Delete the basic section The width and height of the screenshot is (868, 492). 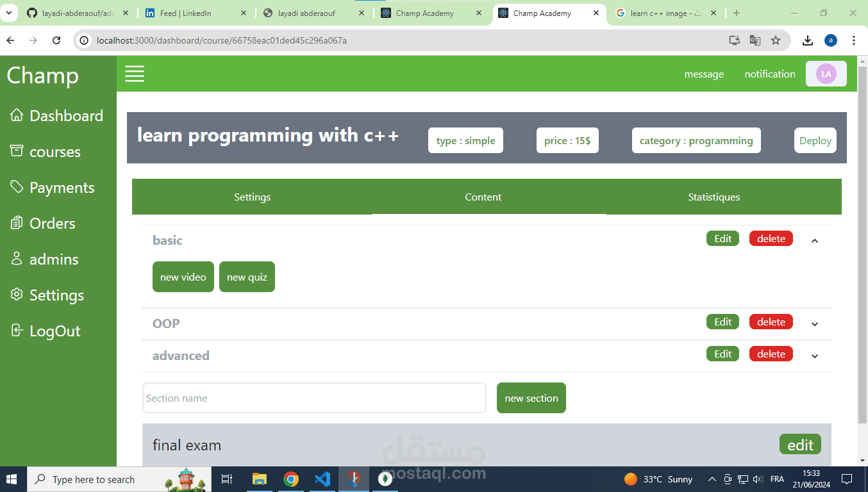[771, 238]
